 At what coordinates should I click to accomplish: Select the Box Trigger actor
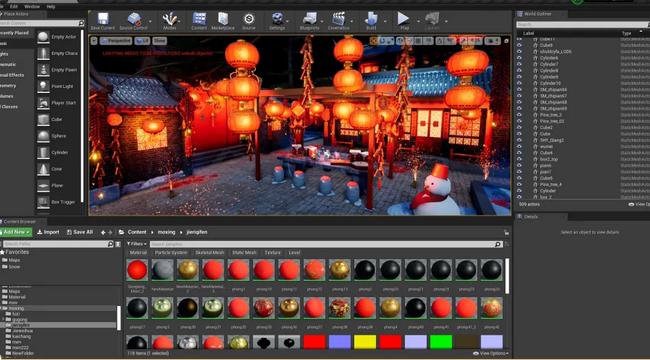click(43, 202)
